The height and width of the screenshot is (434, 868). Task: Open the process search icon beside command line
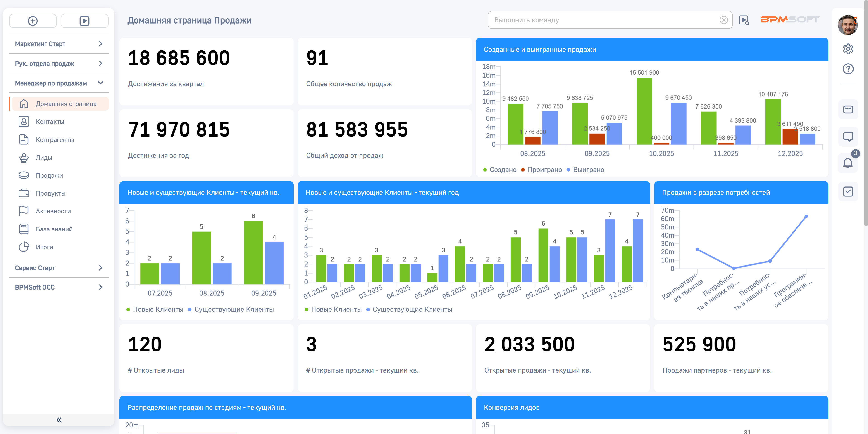[x=744, y=20]
